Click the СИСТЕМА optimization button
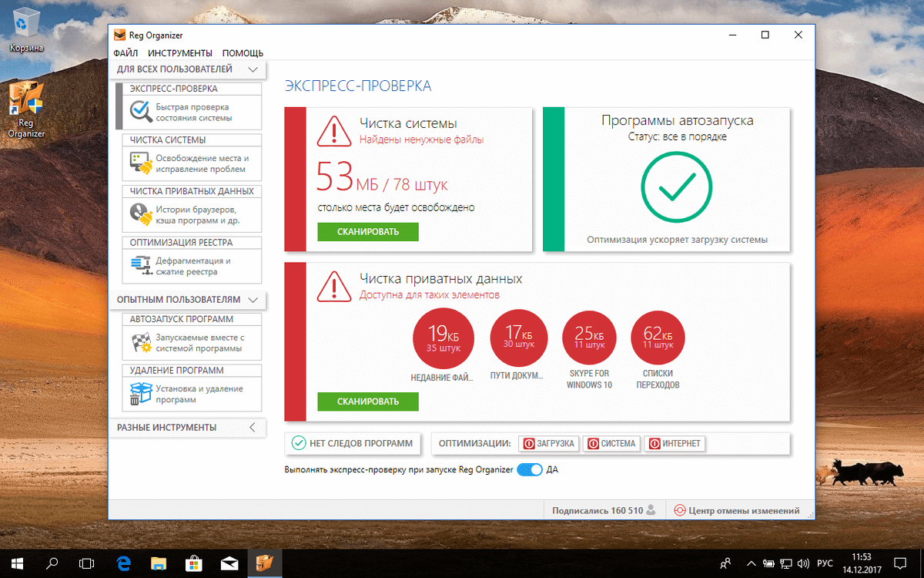This screenshot has height=578, width=924. tap(611, 444)
